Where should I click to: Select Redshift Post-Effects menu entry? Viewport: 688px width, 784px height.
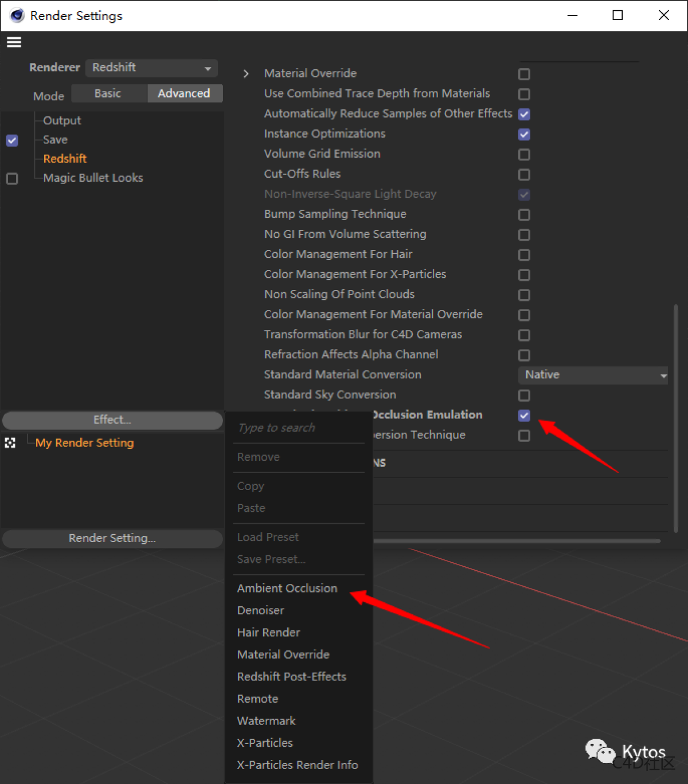click(291, 677)
